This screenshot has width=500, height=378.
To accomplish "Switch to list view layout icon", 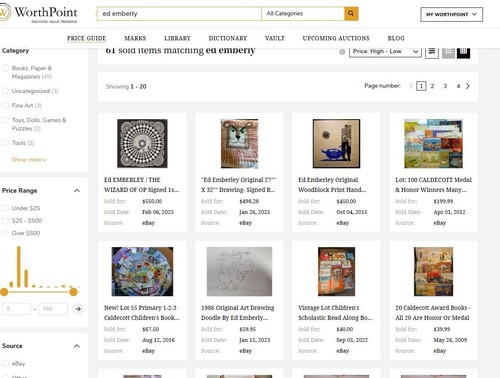I will [x=448, y=51].
